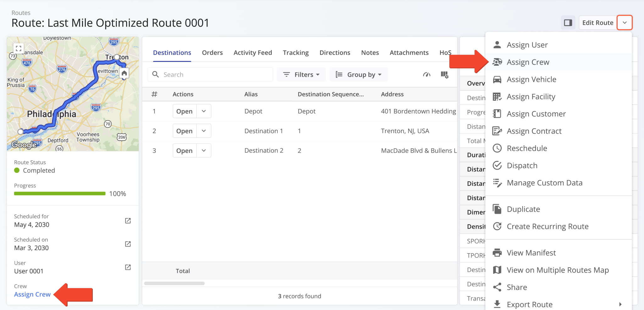The width and height of the screenshot is (644, 310).
Task: Click the Assign Crew link under Crew
Action: click(x=32, y=294)
